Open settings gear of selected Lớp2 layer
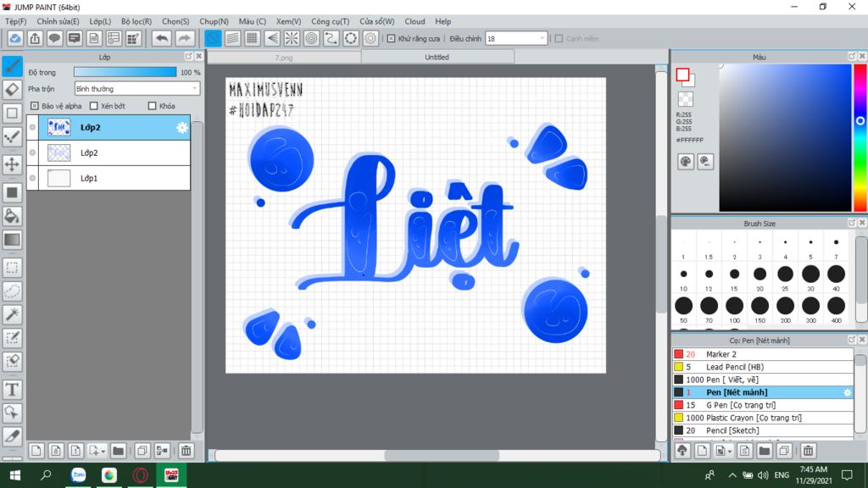Image resolution: width=868 pixels, height=488 pixels. click(182, 128)
